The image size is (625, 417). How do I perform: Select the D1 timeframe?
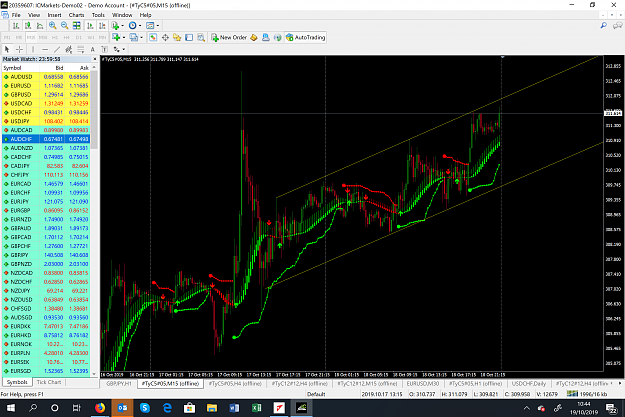point(79,37)
